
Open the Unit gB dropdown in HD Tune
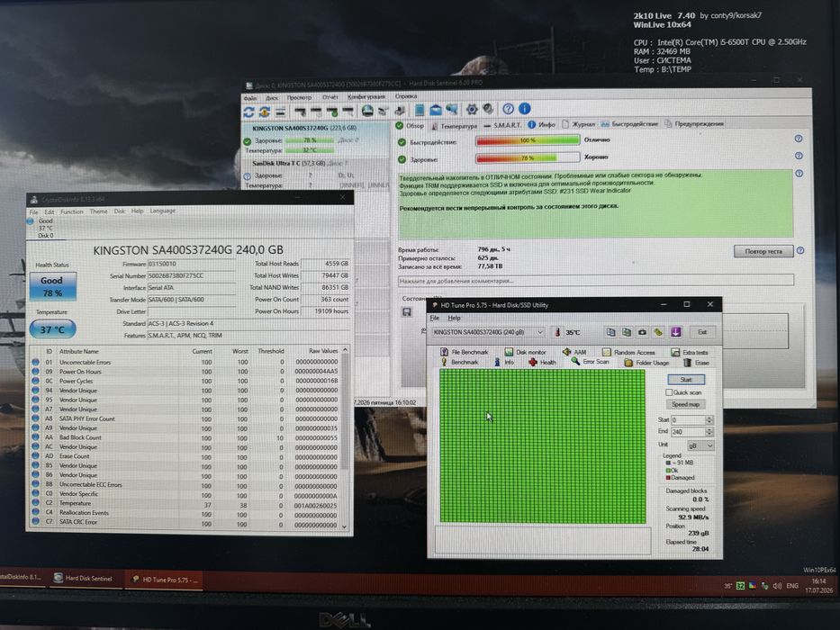700,445
